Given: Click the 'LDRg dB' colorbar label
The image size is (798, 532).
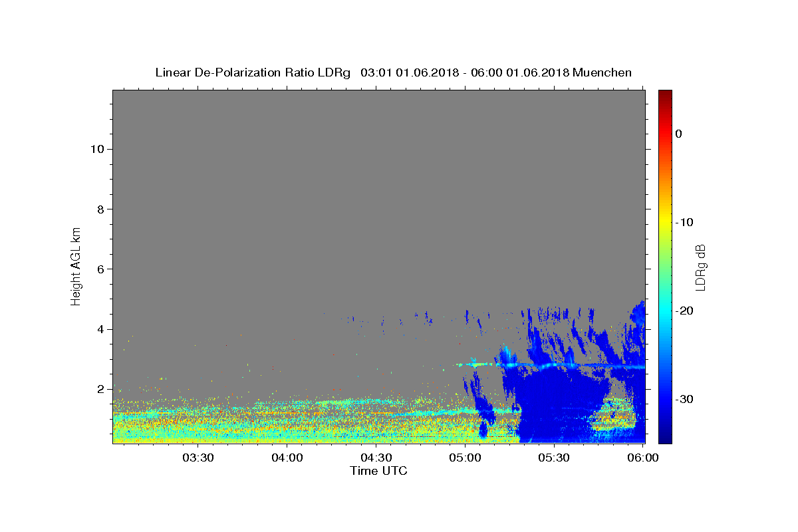Looking at the screenshot, I should tap(700, 266).
